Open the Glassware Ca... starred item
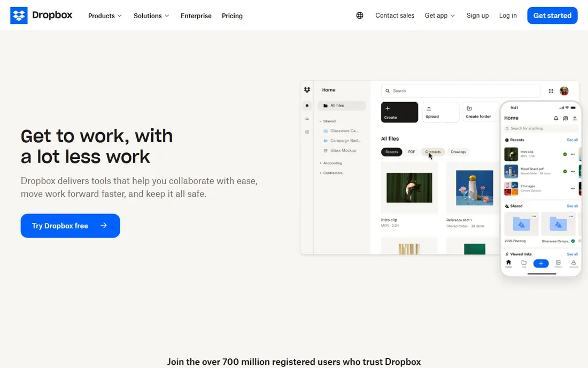The width and height of the screenshot is (588, 368). (341, 131)
